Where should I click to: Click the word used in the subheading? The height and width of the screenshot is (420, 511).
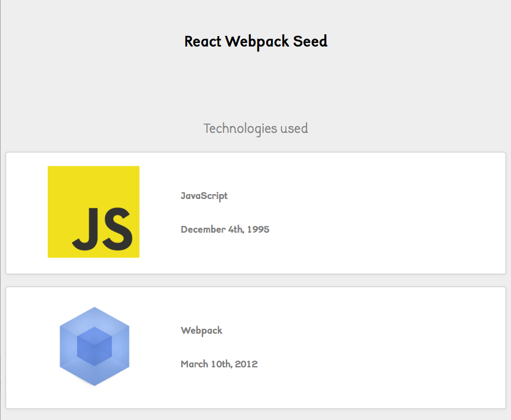(294, 129)
